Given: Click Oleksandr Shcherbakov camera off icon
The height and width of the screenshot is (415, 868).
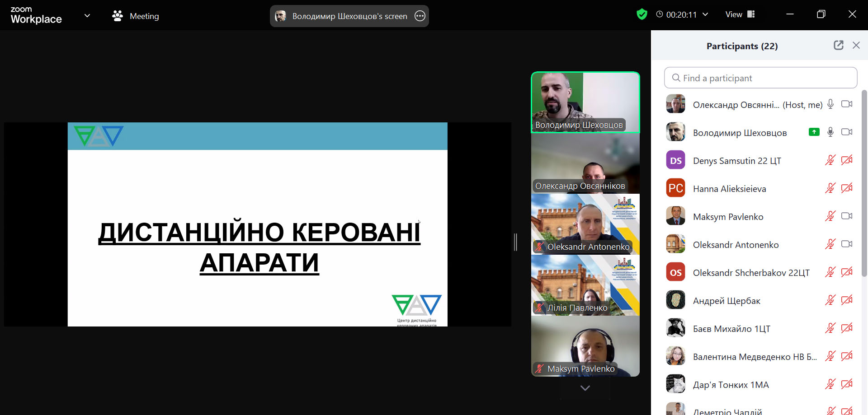Looking at the screenshot, I should click(x=847, y=272).
